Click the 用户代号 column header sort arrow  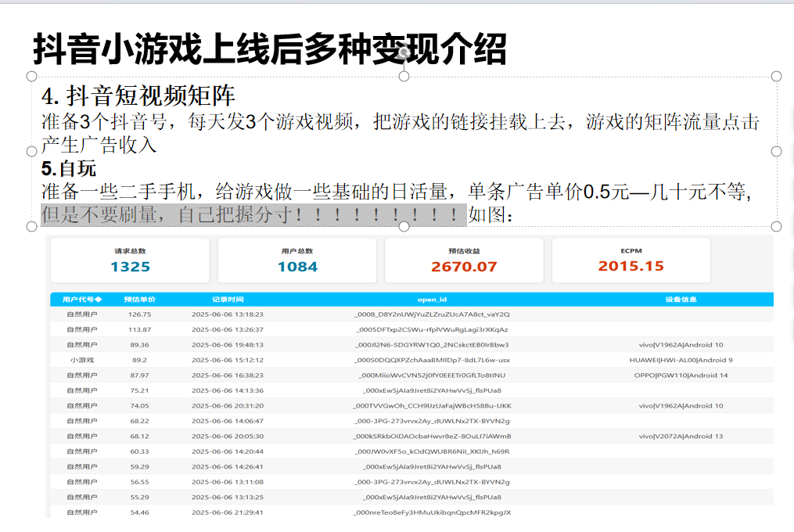99,300
